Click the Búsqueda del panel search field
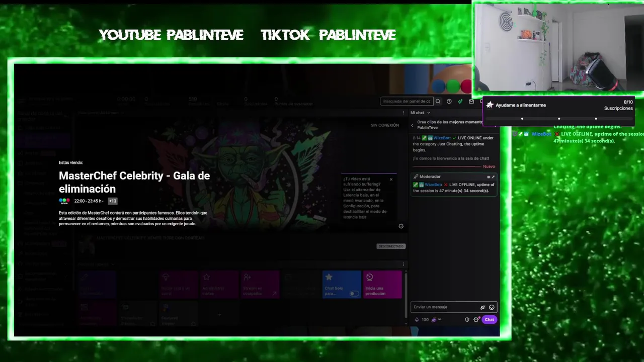Screen dimensions: 644x362 click(407, 101)
